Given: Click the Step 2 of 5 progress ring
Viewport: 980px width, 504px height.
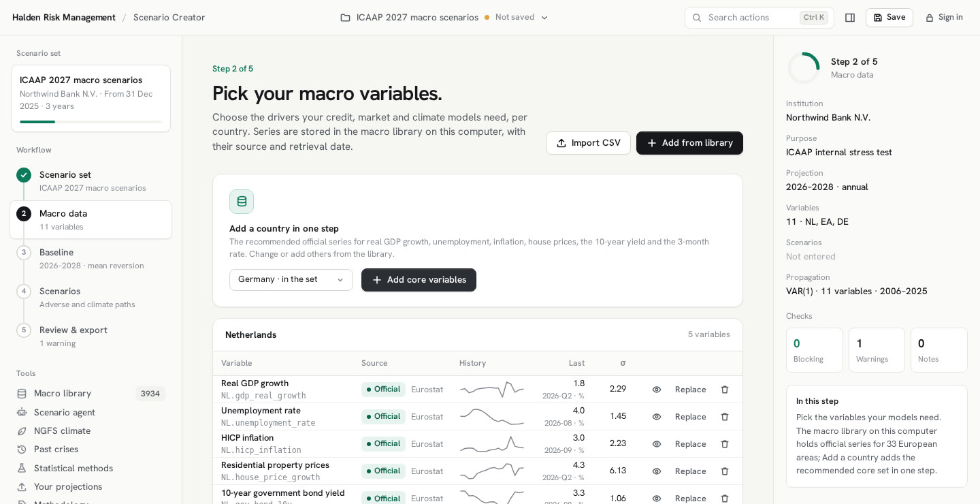Looking at the screenshot, I should click(804, 68).
